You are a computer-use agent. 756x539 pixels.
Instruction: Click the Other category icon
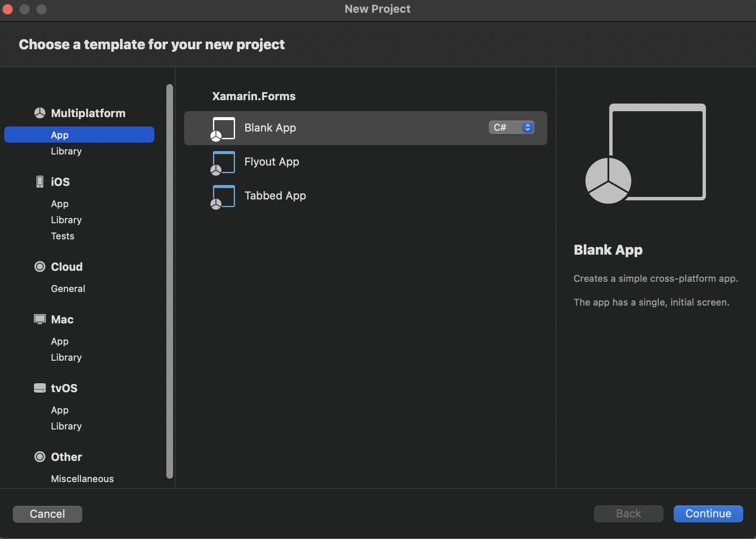click(39, 457)
